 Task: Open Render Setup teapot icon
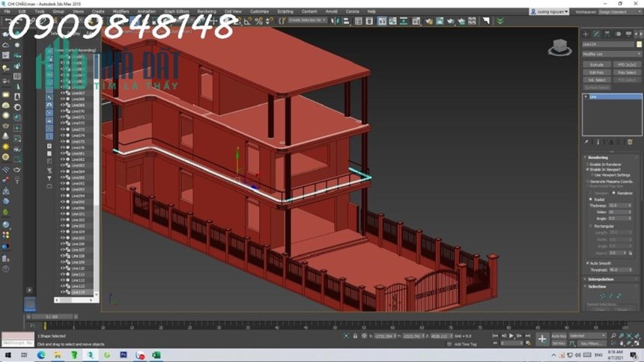pos(429,21)
